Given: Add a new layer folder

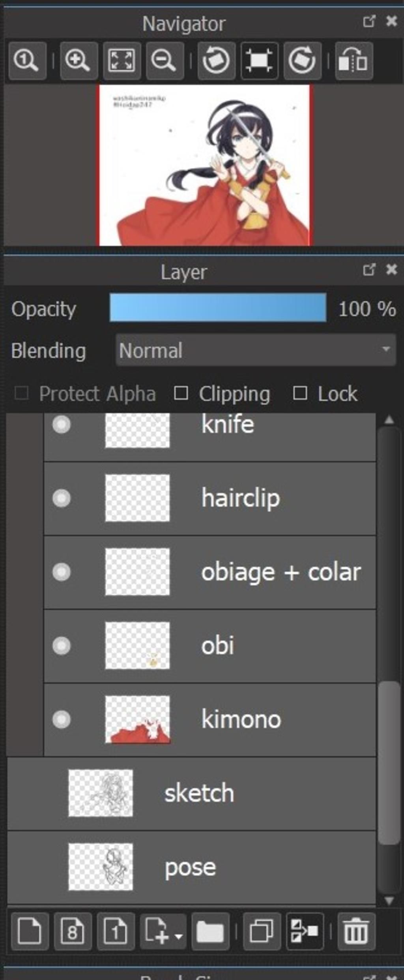Looking at the screenshot, I should click(x=210, y=931).
